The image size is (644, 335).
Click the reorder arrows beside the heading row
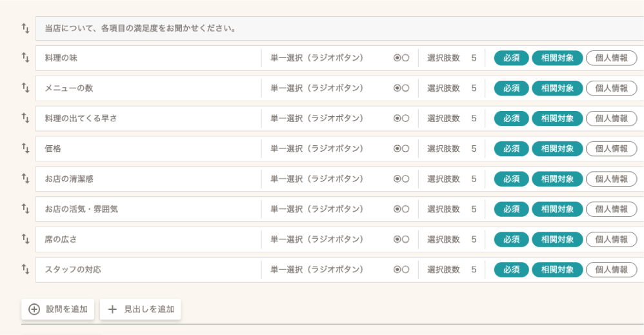pyautogui.click(x=25, y=28)
